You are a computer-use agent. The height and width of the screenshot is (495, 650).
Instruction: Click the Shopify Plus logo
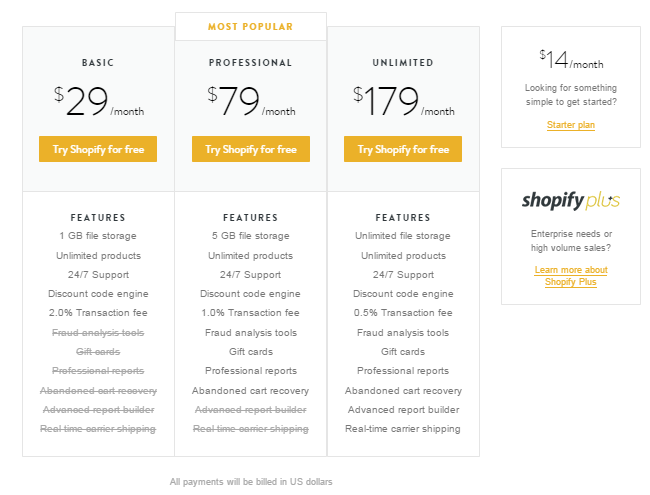click(570, 201)
